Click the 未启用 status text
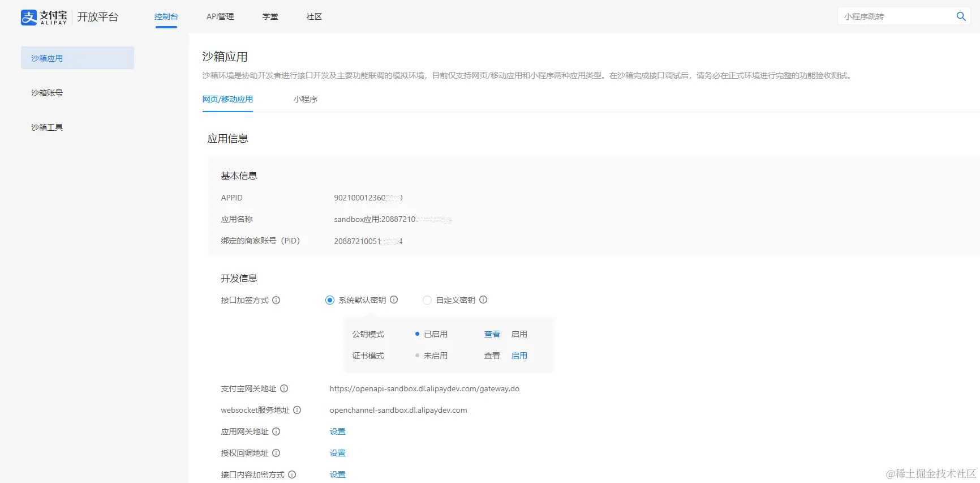The image size is (980, 483). point(436,356)
